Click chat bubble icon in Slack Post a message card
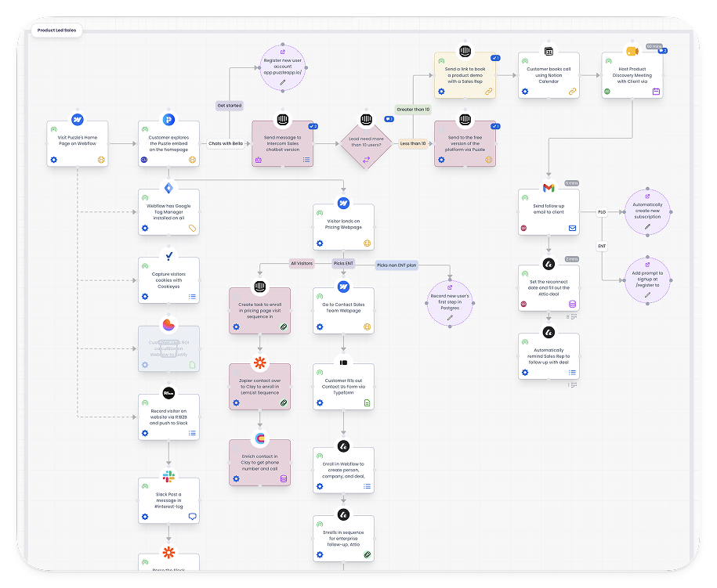Screen dimensions: 717x588 (x=192, y=517)
